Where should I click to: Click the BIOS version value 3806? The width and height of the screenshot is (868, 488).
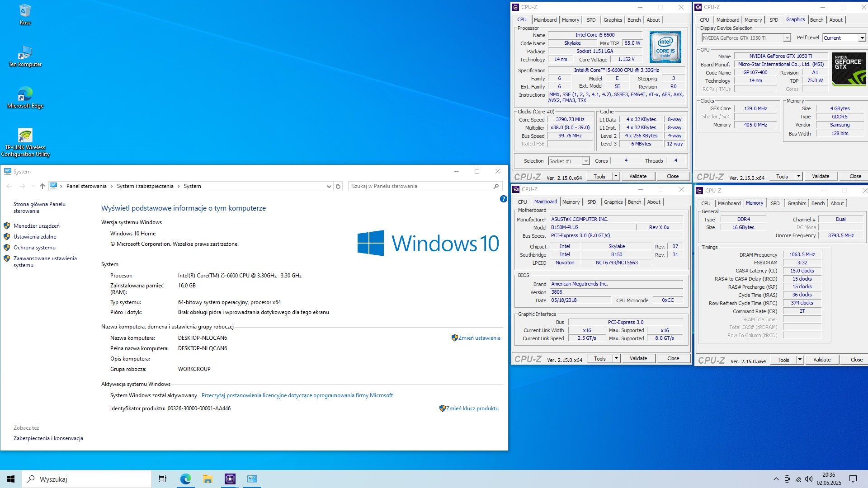click(x=616, y=292)
